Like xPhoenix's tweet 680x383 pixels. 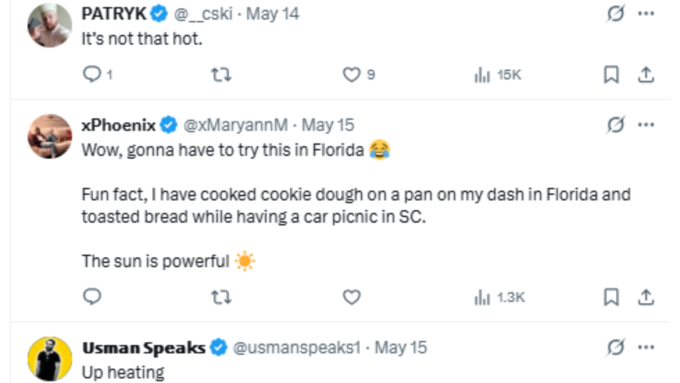351,298
